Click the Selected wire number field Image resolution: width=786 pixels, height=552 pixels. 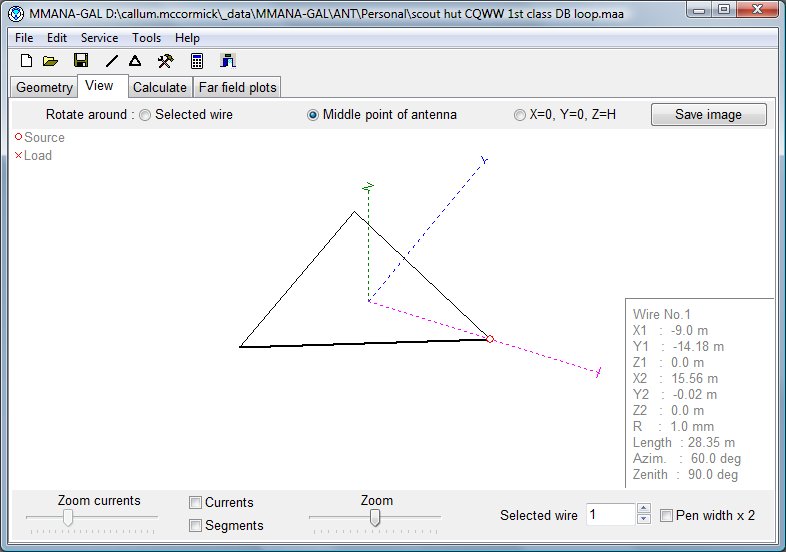pyautogui.click(x=610, y=515)
